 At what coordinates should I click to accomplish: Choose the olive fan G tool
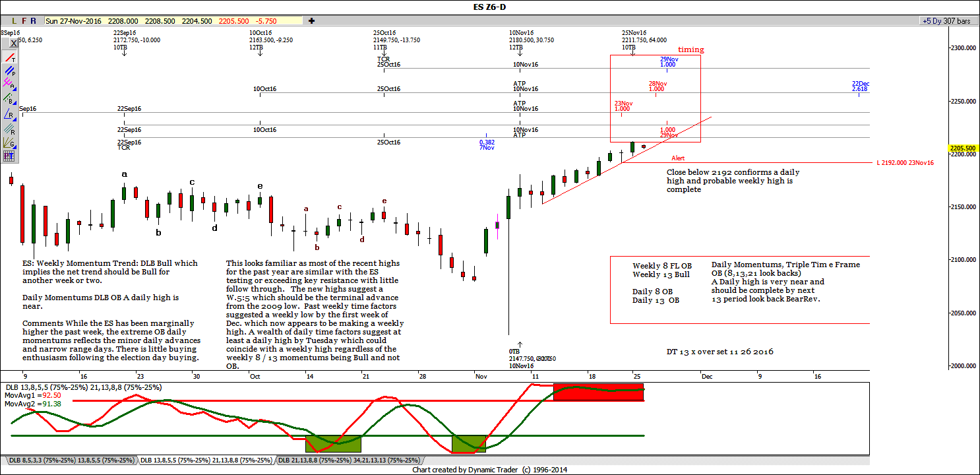(x=9, y=142)
